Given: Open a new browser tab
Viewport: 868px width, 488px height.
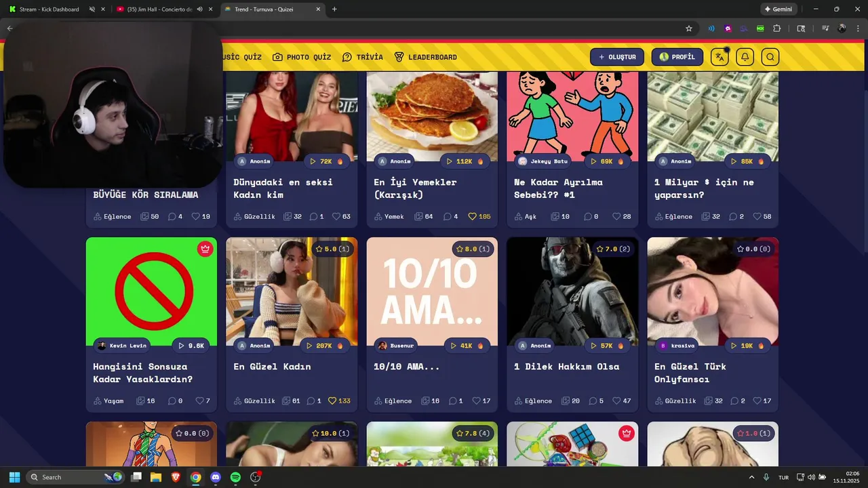Looking at the screenshot, I should [334, 9].
